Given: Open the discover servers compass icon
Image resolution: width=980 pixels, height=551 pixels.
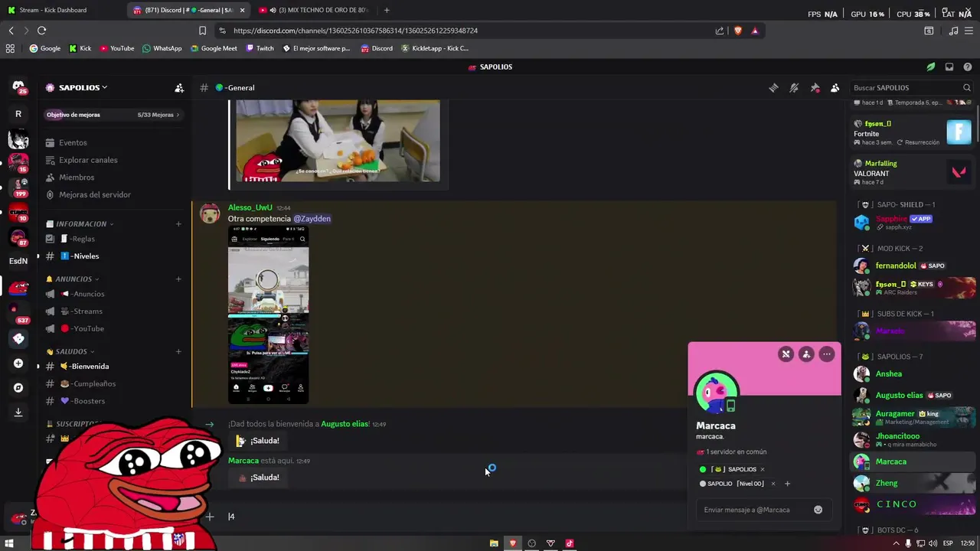Looking at the screenshot, I should [x=18, y=388].
